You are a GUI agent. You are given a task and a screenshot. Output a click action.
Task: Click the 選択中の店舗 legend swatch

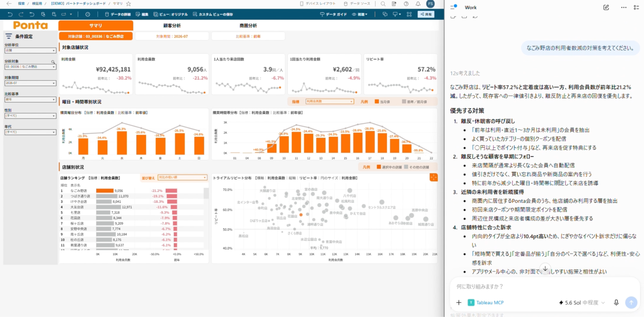click(379, 167)
